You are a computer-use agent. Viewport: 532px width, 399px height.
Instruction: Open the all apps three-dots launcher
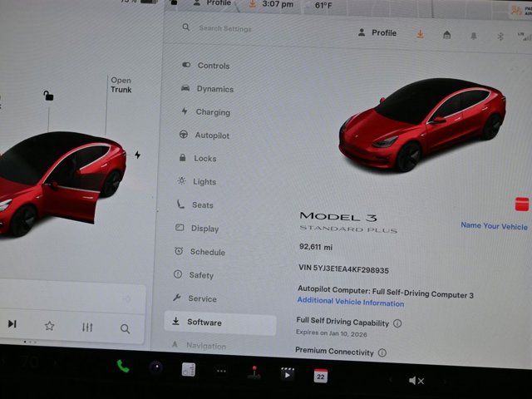tap(222, 372)
